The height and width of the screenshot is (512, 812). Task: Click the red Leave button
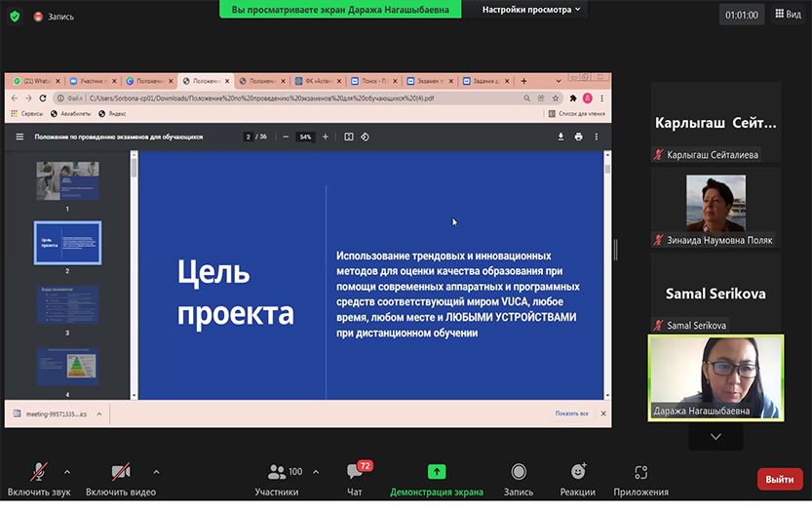click(x=780, y=479)
